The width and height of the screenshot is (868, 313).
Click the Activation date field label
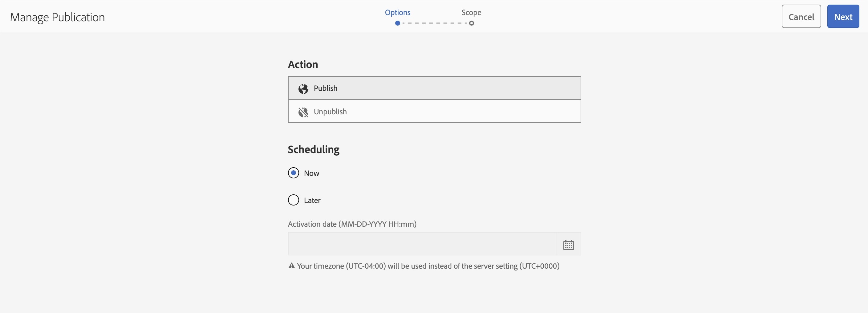[352, 224]
